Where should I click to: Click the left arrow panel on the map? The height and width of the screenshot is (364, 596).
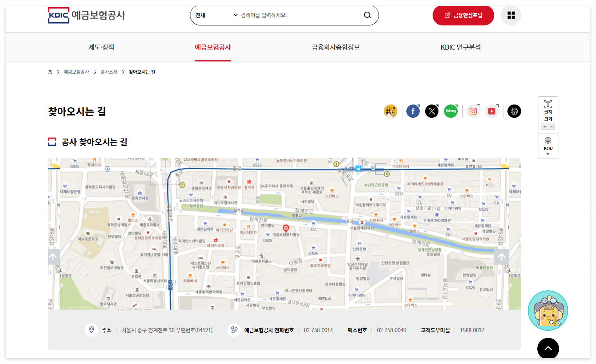[x=53, y=257]
